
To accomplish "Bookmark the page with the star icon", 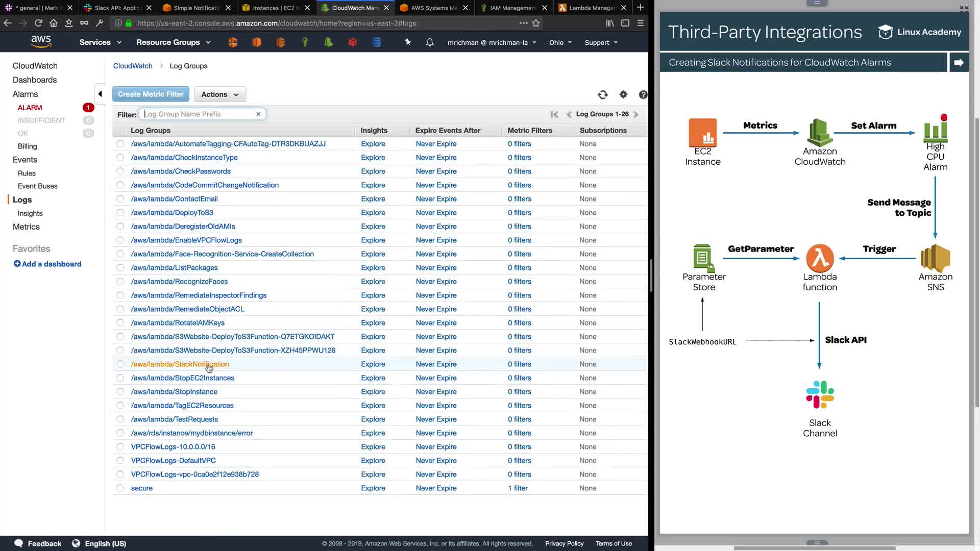I will point(536,23).
